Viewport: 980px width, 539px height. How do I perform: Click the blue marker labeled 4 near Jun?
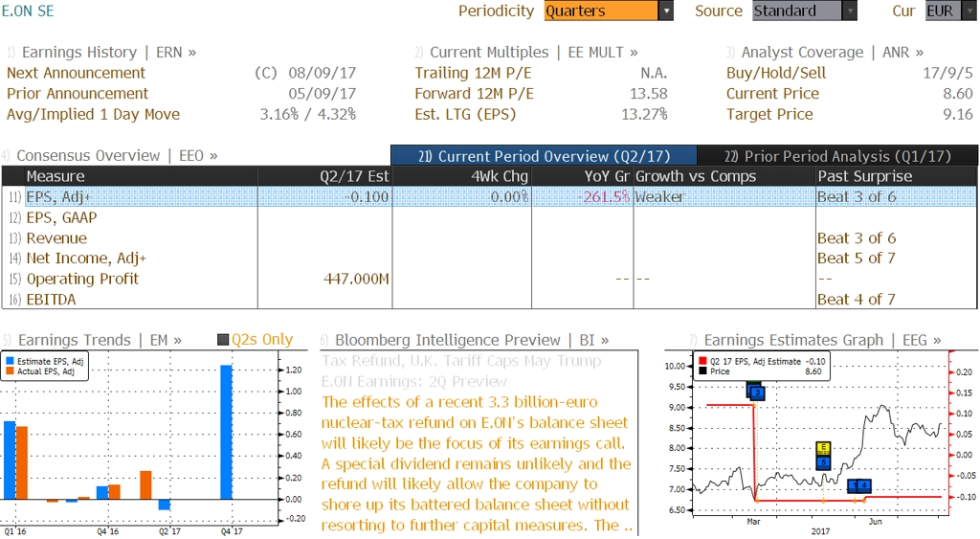[x=864, y=485]
